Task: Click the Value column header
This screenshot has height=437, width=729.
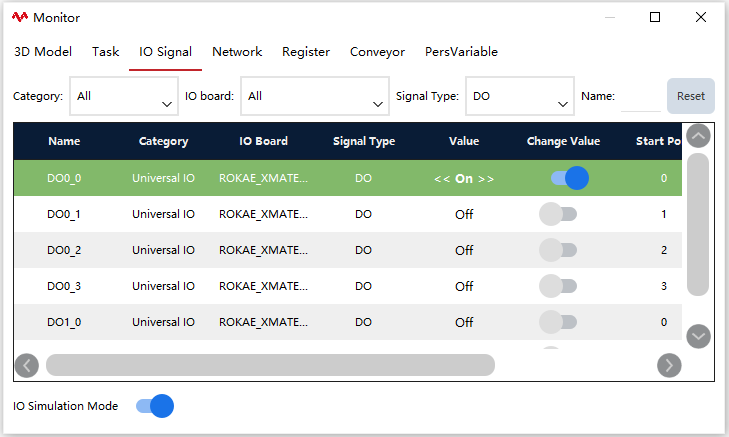Action: [464, 141]
